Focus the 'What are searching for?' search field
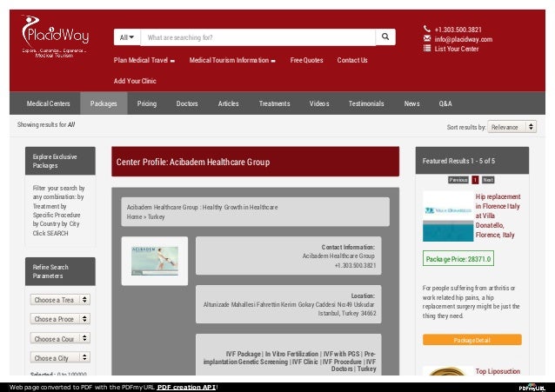This screenshot has width=555, height=392. coord(258,37)
